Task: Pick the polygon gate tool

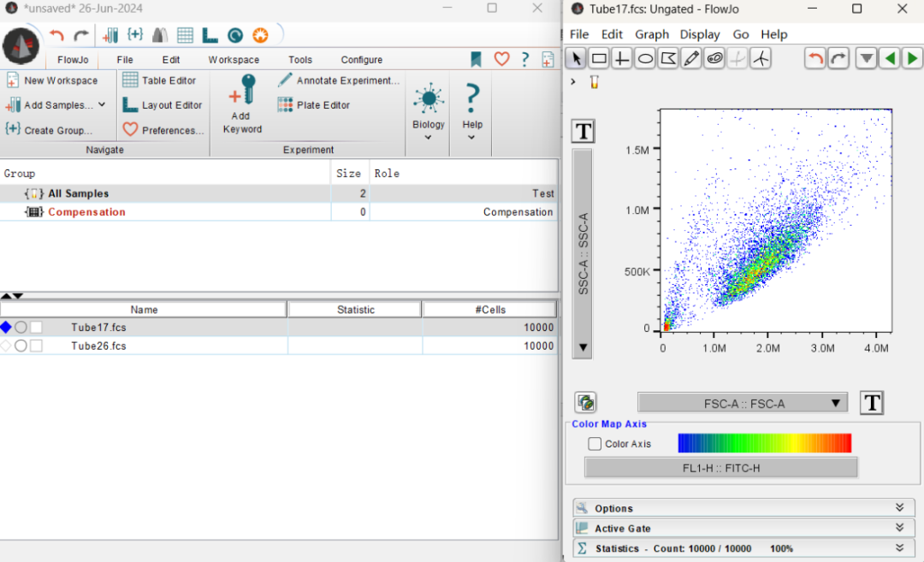Action: click(x=668, y=58)
